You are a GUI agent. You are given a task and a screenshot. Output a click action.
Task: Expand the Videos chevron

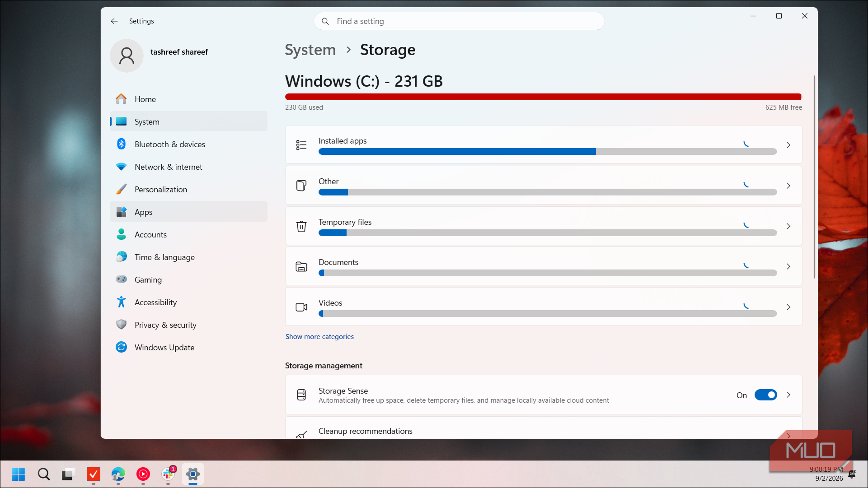pyautogui.click(x=788, y=307)
